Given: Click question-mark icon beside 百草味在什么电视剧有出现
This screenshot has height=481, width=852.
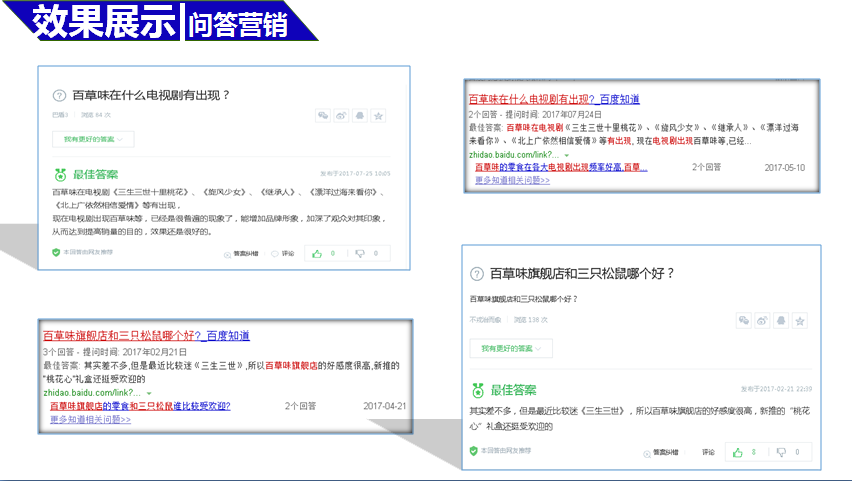Looking at the screenshot, I should (x=59, y=96).
